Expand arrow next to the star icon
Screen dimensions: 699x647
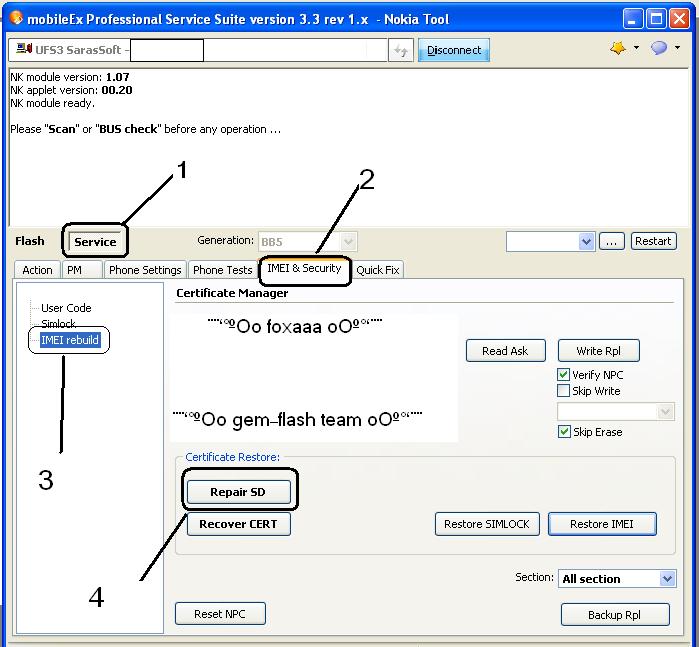[x=636, y=47]
